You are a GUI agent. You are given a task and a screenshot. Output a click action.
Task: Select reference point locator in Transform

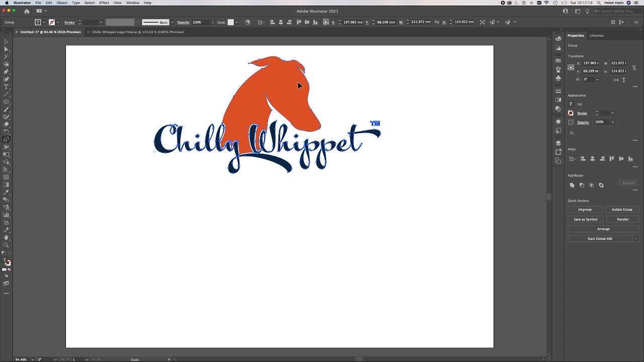coord(571,67)
